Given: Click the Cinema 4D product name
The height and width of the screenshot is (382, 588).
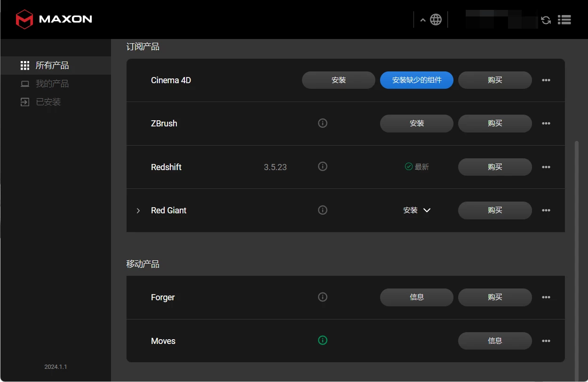Looking at the screenshot, I should 171,80.
